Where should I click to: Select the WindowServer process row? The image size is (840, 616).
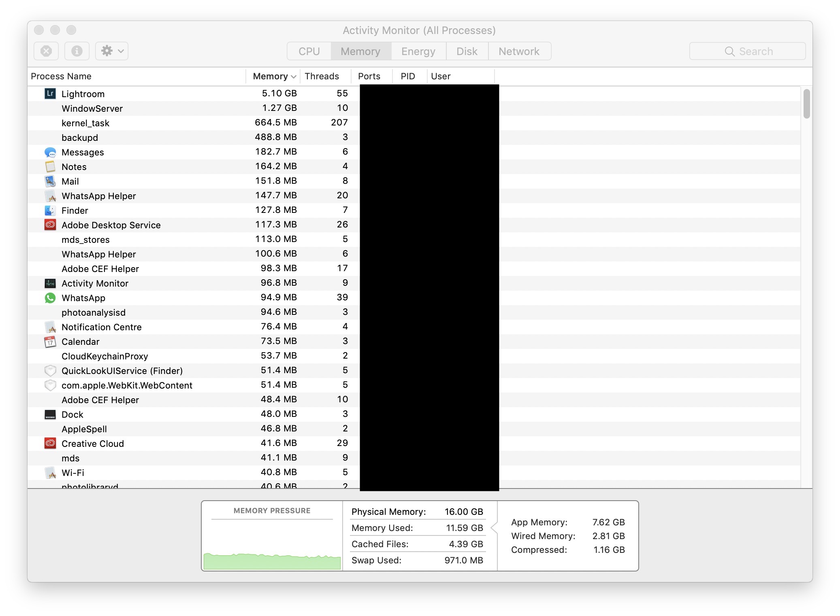coord(414,108)
